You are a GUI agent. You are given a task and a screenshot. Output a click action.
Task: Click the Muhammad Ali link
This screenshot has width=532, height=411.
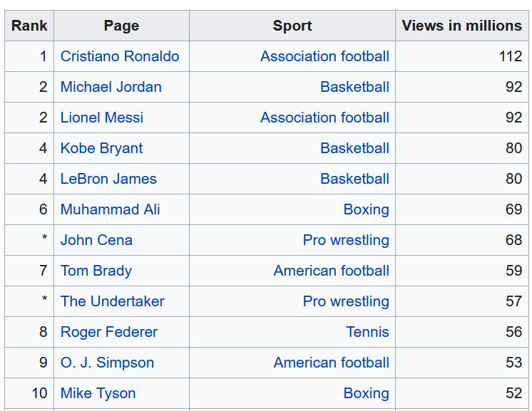(110, 209)
